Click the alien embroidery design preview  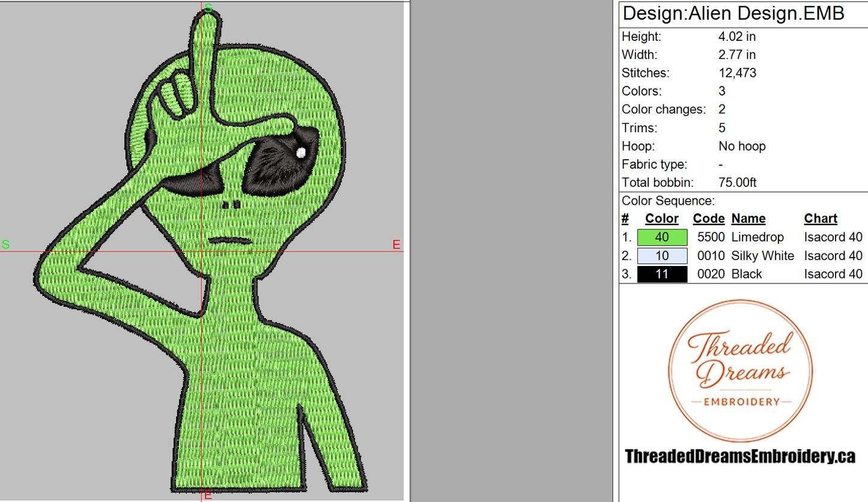pos(201,252)
